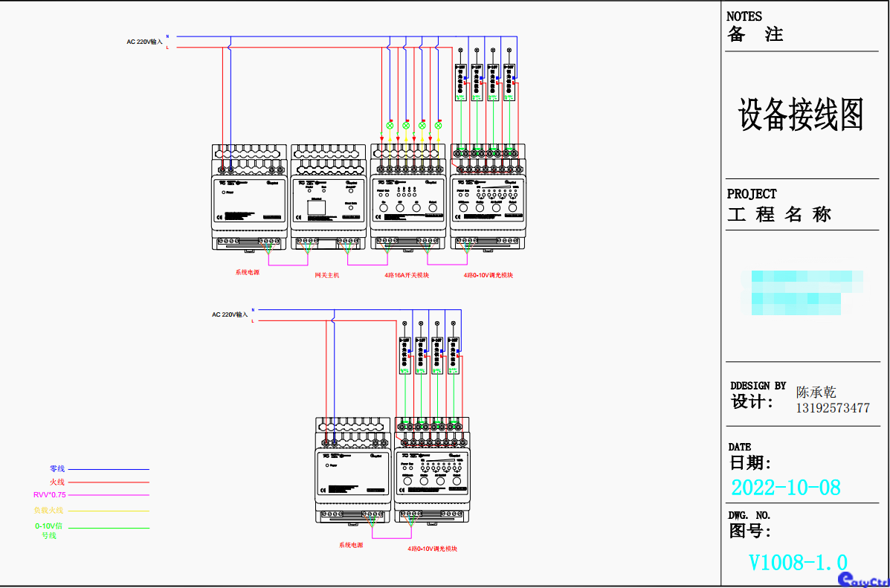Select the Power indicator on the upper 系统电源 module

[224, 192]
